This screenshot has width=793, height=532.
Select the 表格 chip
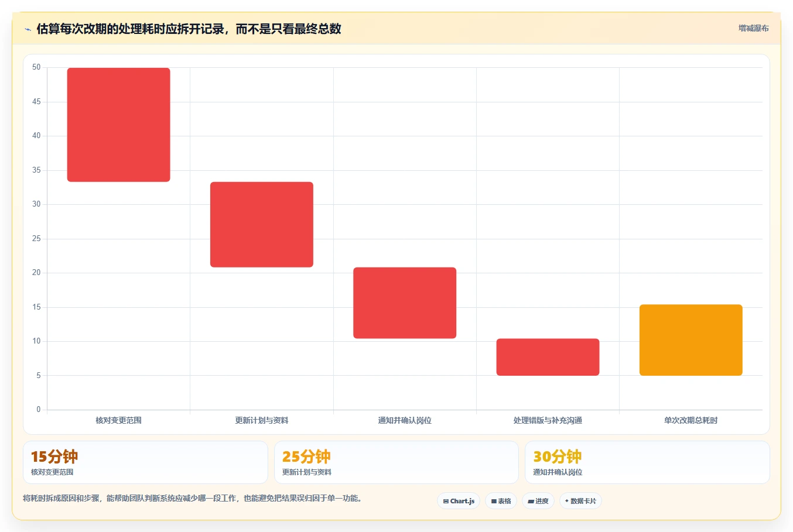[501, 501]
